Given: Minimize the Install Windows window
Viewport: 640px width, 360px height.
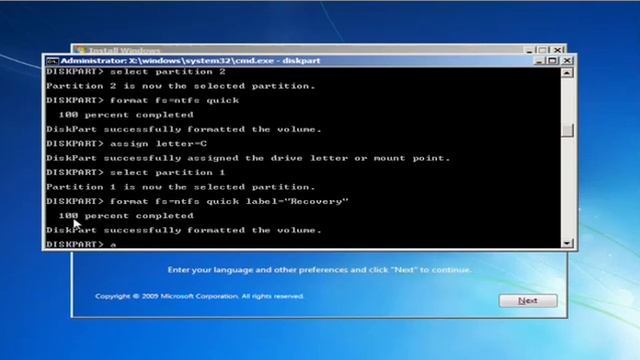Looking at the screenshot, I should click(529, 50).
